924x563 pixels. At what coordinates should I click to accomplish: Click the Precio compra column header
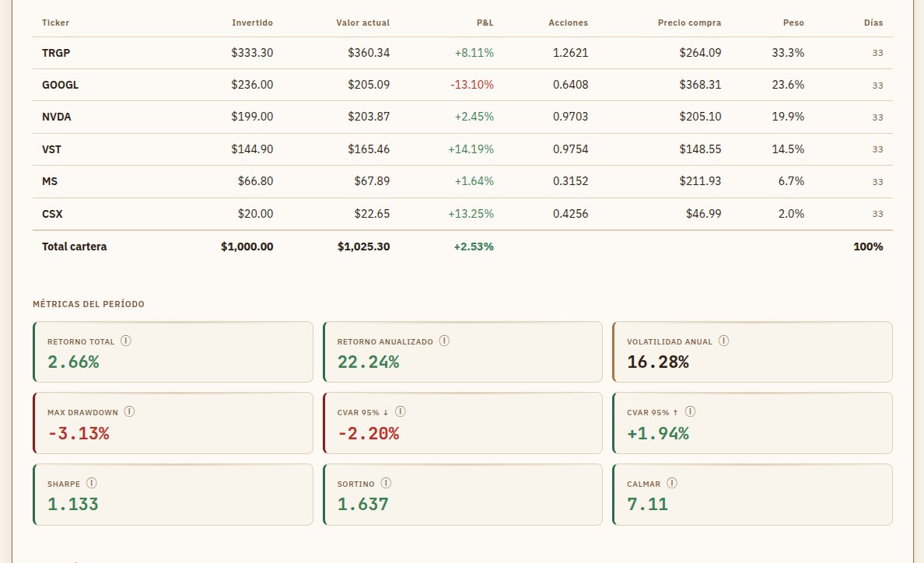coord(689,23)
